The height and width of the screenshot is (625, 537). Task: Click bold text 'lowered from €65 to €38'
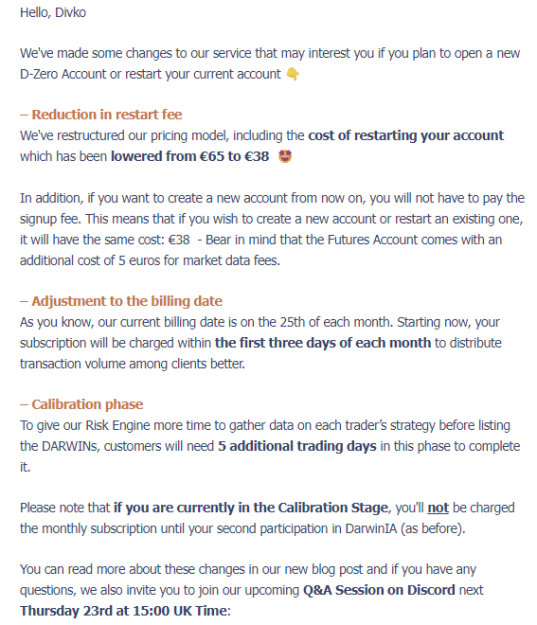pyautogui.click(x=190, y=156)
